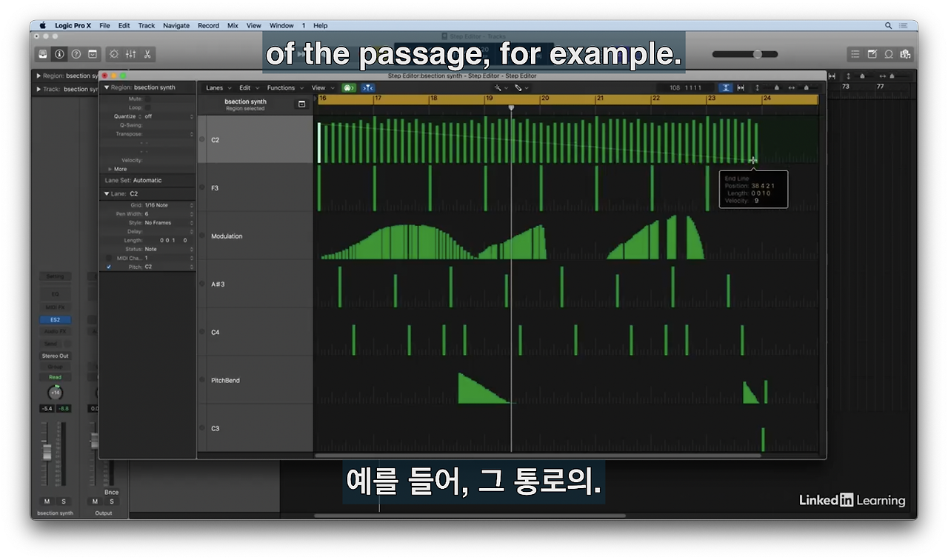Open the File menu
The width and height of the screenshot is (948, 560).
click(104, 25)
